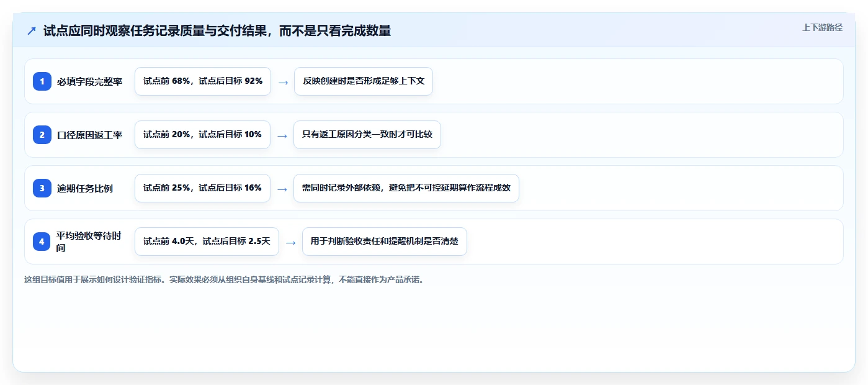
Task: Click the 必填字段完整率 label
Action: (x=89, y=81)
